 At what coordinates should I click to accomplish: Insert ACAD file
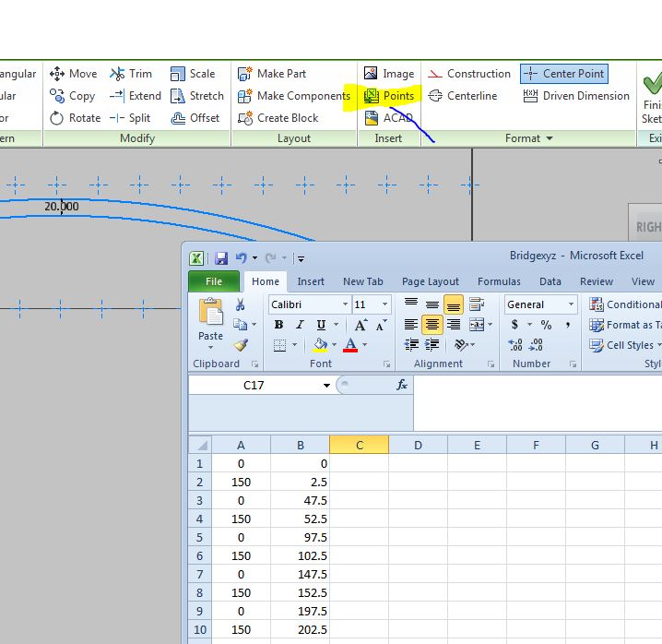pos(388,118)
